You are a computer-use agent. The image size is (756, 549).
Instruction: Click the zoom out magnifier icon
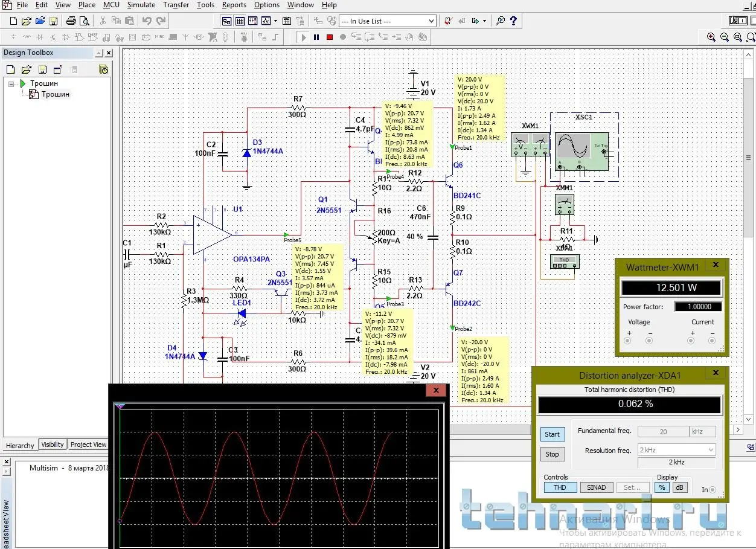(725, 37)
